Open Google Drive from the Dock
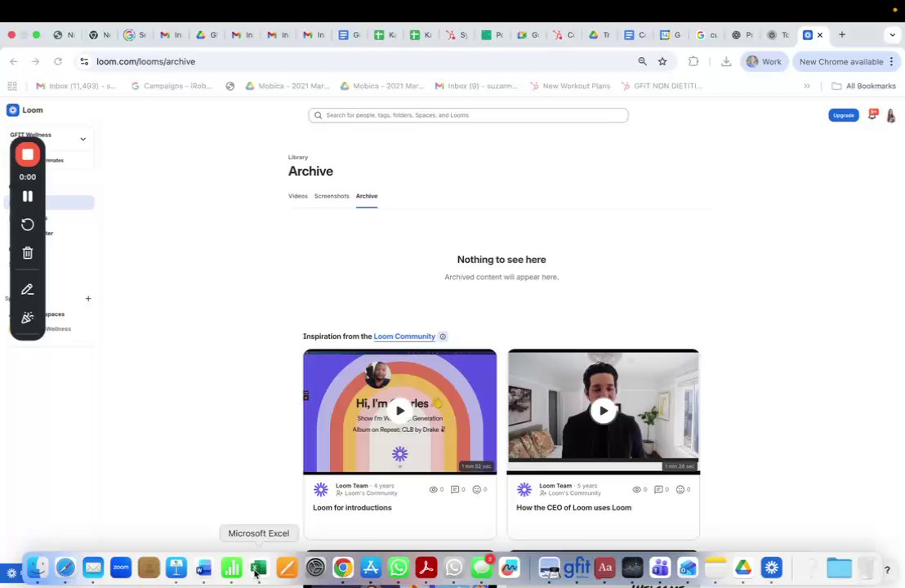Viewport: 905px width, 588px height. coord(743,568)
